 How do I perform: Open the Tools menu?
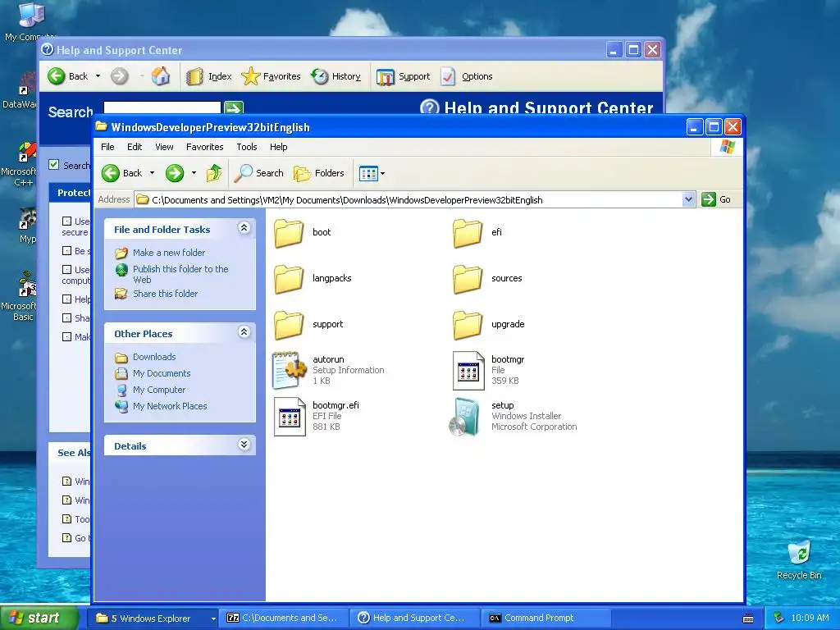[x=246, y=147]
